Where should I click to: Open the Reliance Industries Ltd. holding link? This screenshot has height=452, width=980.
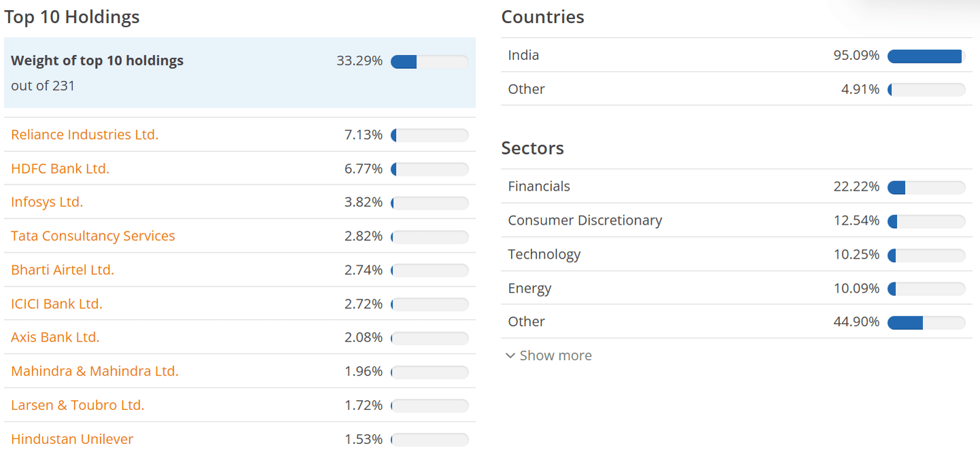tap(84, 134)
